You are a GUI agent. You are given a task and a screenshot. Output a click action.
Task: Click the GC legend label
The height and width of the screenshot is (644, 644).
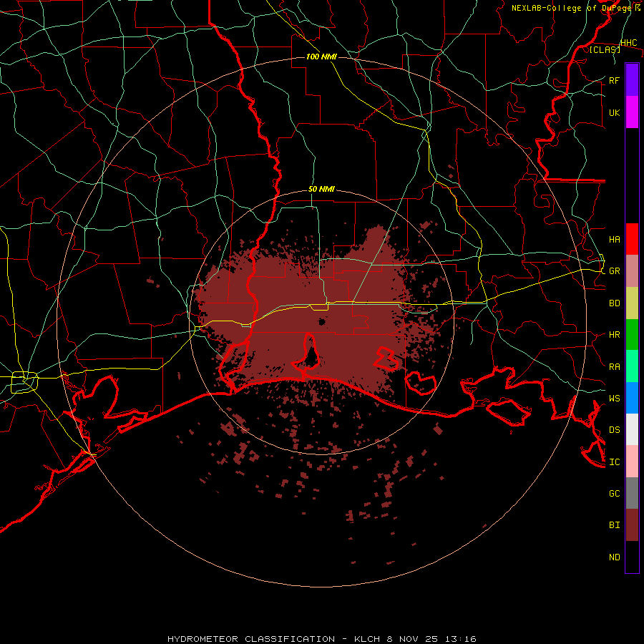(615, 493)
